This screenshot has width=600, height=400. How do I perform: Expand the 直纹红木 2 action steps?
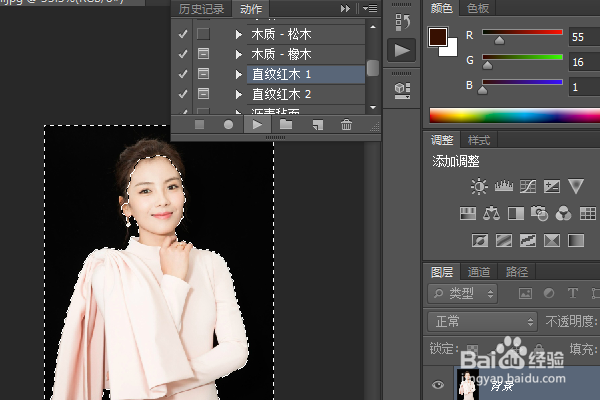[x=239, y=94]
